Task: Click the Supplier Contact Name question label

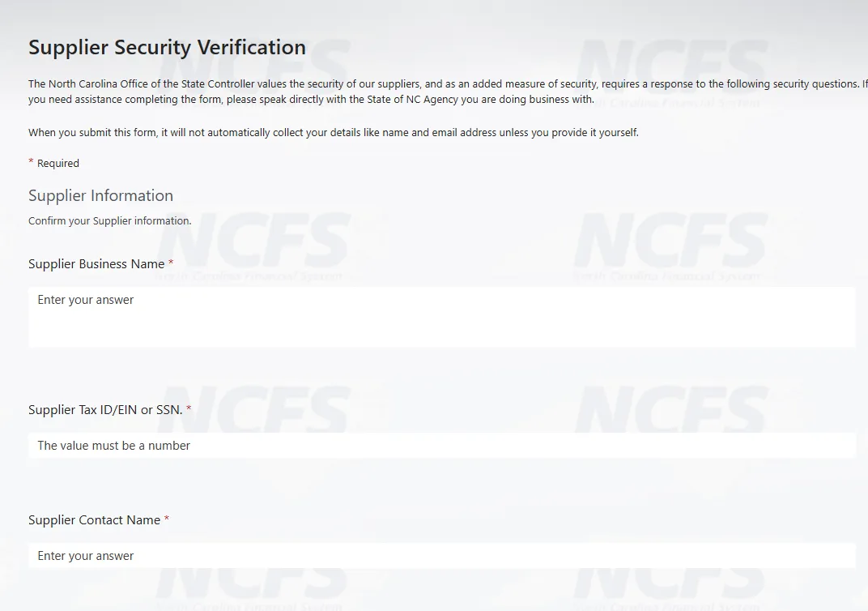Action: (94, 520)
